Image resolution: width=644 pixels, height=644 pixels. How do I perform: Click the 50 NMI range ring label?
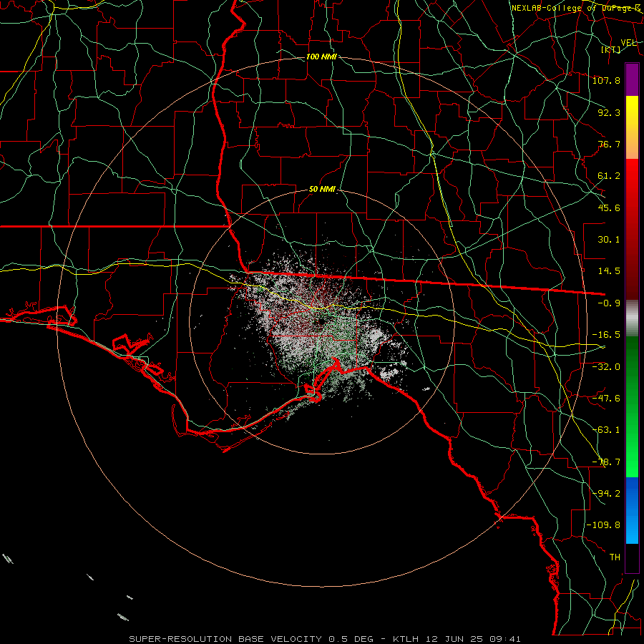click(x=322, y=189)
